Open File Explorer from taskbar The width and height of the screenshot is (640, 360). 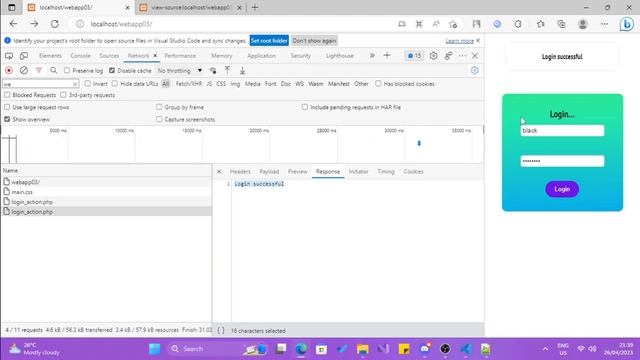[x=362, y=349]
